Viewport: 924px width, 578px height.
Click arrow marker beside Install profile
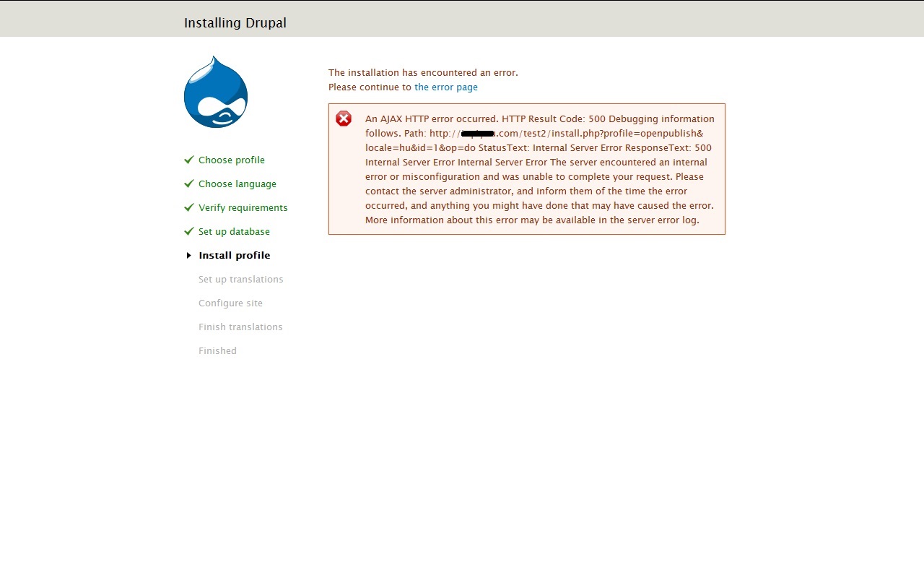pyautogui.click(x=189, y=255)
